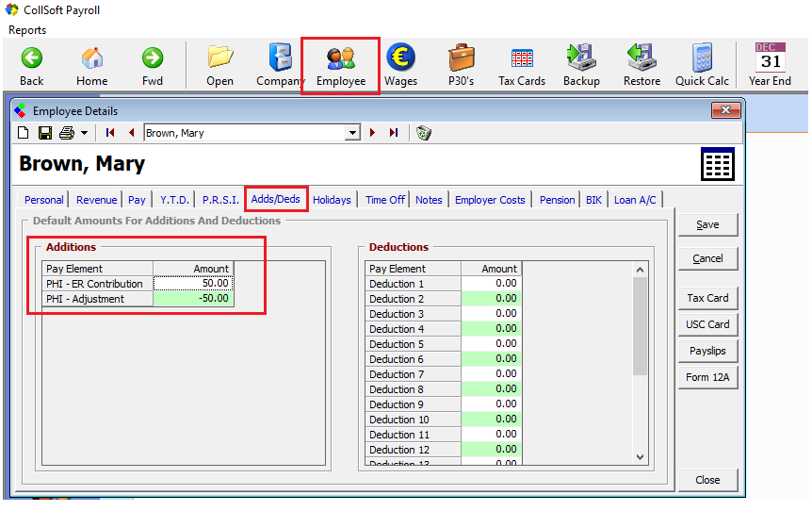Image resolution: width=812 pixels, height=511 pixels.
Task: Delete employee using recycle bin icon
Action: tap(424, 133)
